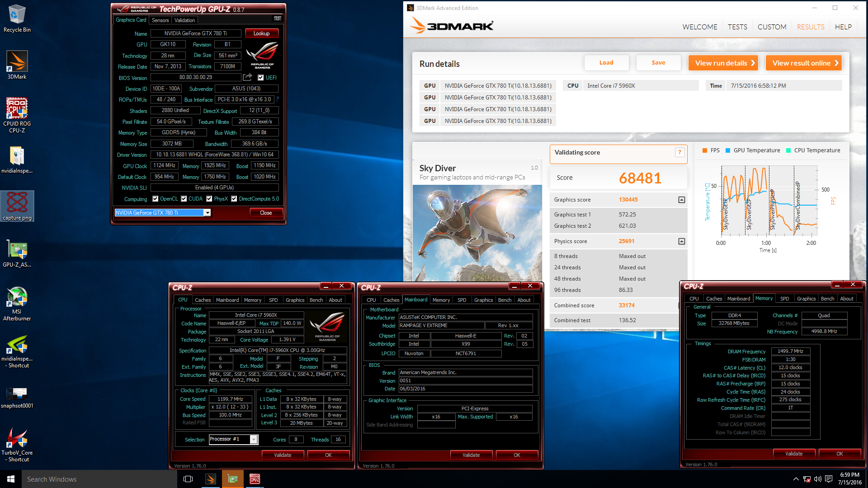Click OK in the middle CPU-Z window
Viewport: 868px width, 488px height.
[517, 455]
